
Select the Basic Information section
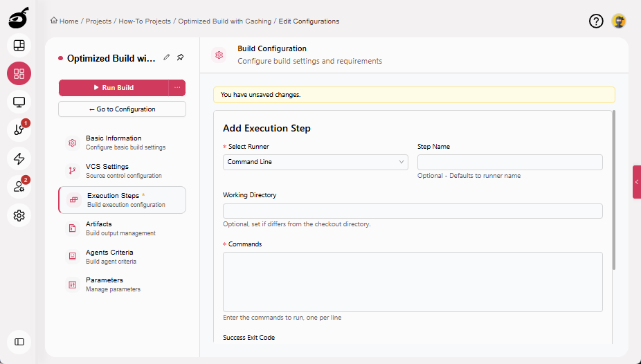tap(122, 143)
